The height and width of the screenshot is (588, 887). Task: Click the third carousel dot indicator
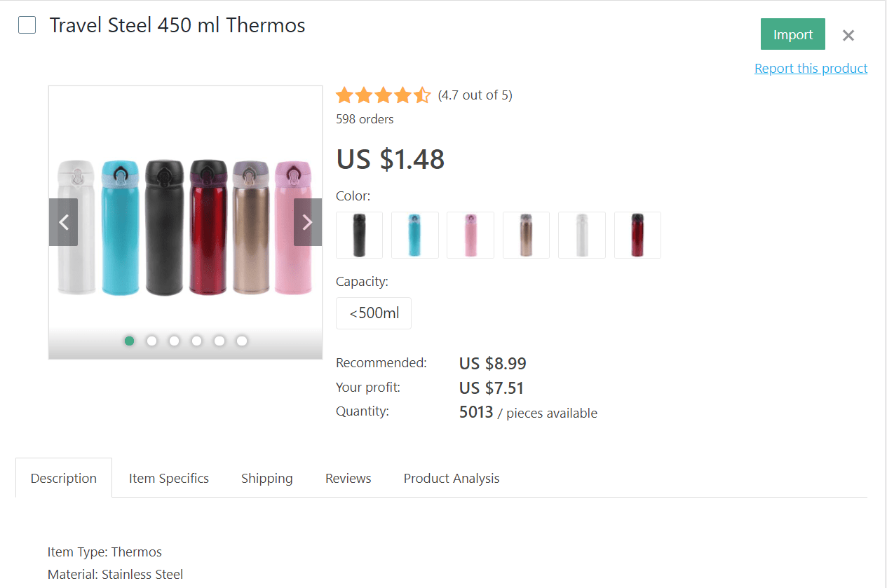[x=174, y=341]
